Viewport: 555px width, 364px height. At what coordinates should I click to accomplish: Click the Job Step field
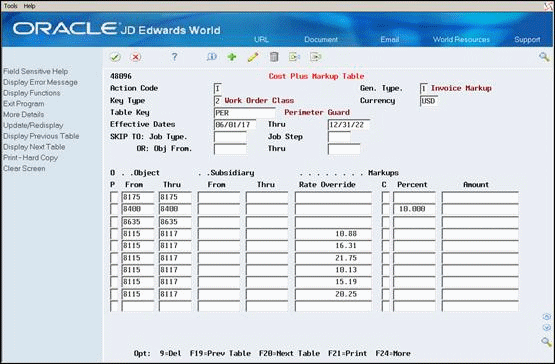click(x=339, y=137)
